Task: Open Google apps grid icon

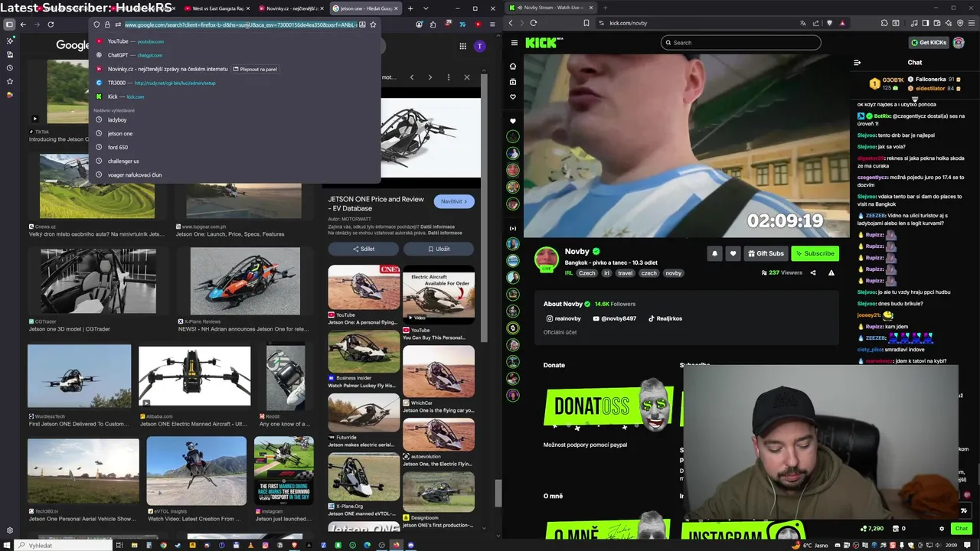Action: (462, 46)
